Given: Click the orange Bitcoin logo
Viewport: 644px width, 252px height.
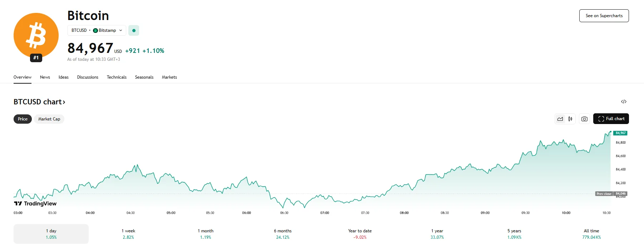Looking at the screenshot, I should tap(36, 35).
